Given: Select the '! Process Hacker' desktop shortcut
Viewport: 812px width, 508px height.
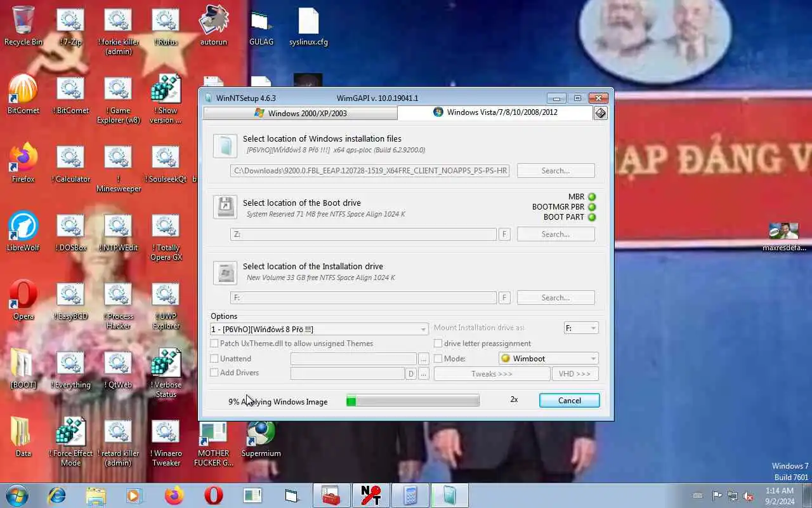Looking at the screenshot, I should tap(119, 305).
